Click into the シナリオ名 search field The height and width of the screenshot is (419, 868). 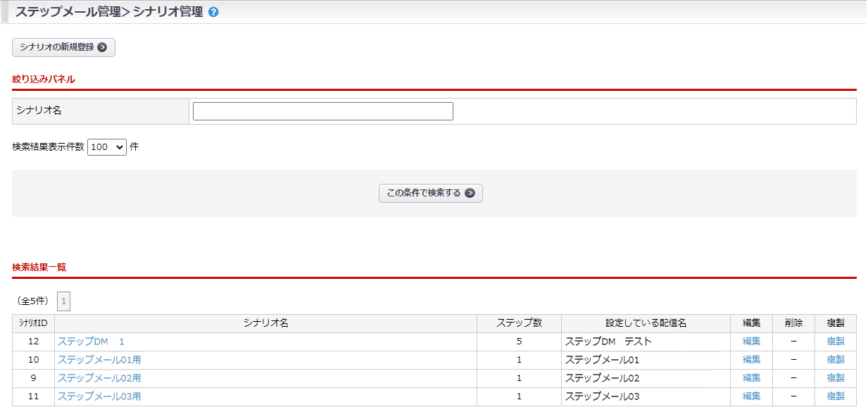[322, 111]
